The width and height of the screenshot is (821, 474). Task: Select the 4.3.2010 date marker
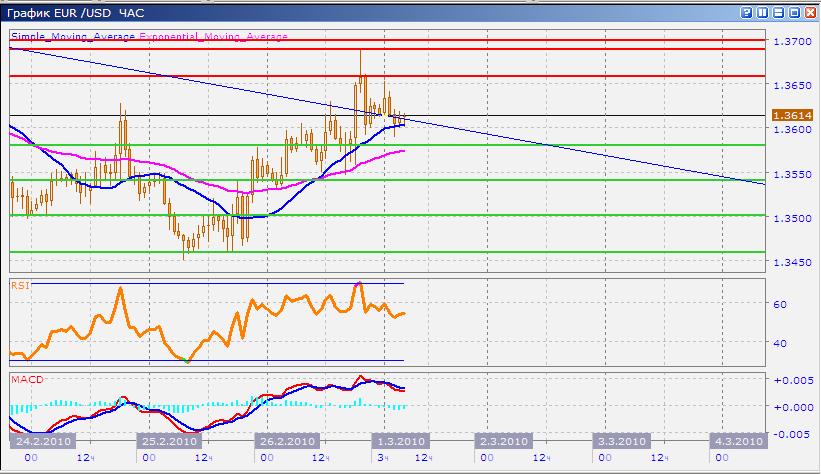tap(739, 441)
